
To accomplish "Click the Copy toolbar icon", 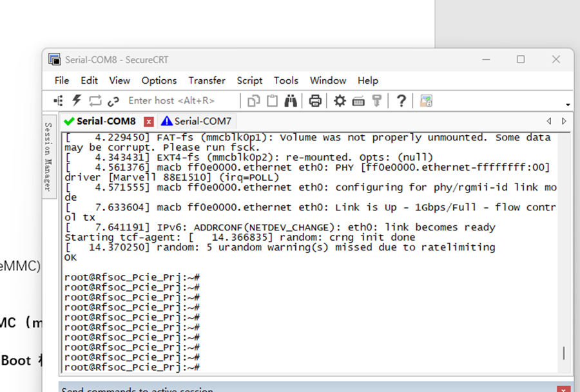I will click(x=253, y=100).
